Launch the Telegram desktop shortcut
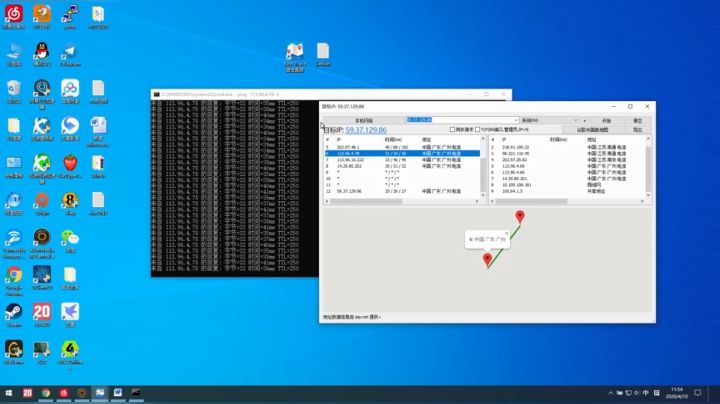The image size is (720, 404). coord(70,54)
